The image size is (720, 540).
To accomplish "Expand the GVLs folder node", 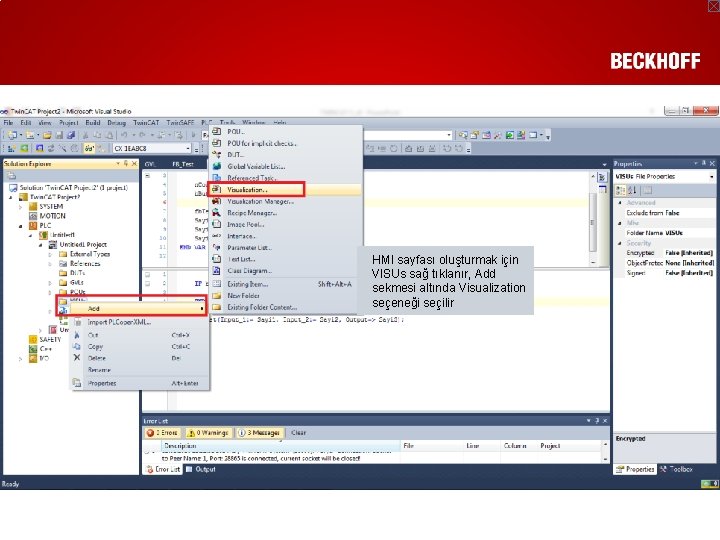I will click(50, 283).
